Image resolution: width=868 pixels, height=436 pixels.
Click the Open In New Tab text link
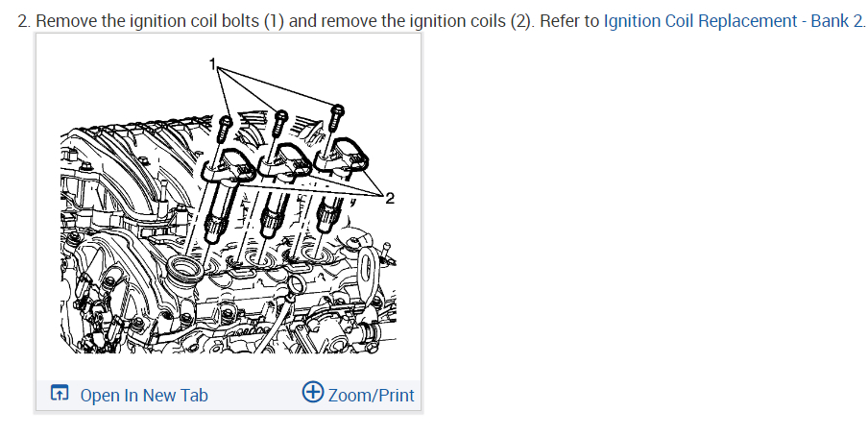tap(144, 396)
